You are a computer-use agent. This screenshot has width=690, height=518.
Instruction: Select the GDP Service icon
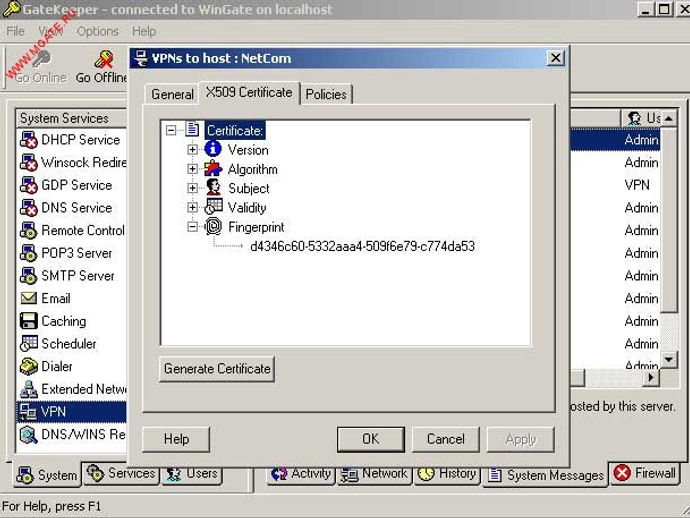pyautogui.click(x=29, y=185)
